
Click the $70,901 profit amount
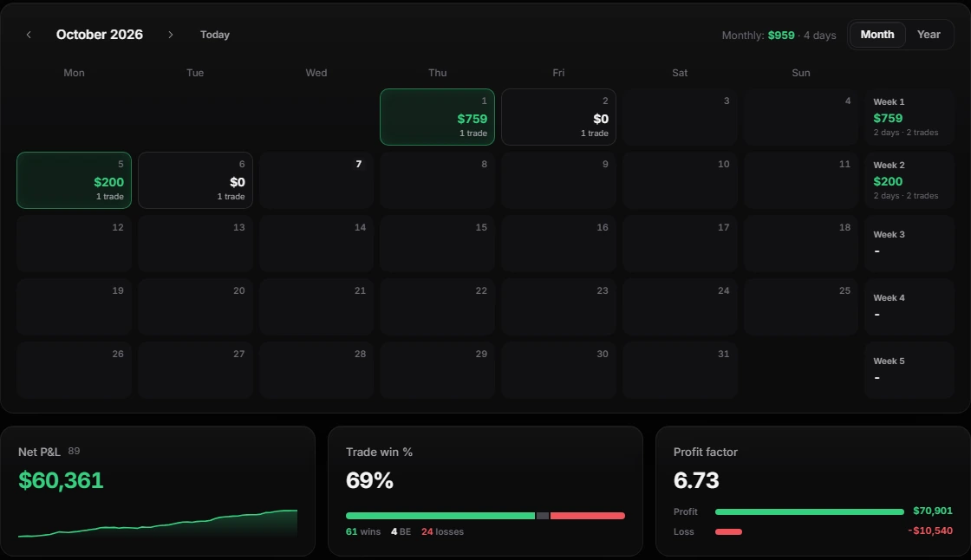[933, 511]
